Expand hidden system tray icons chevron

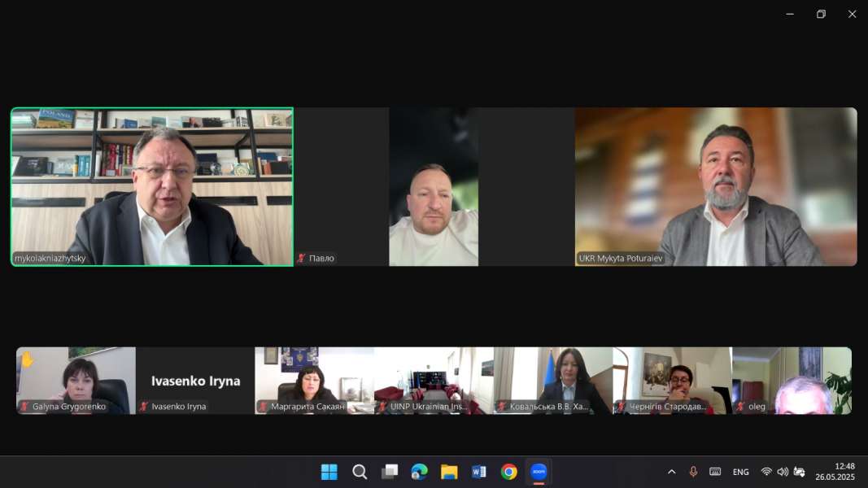671,472
